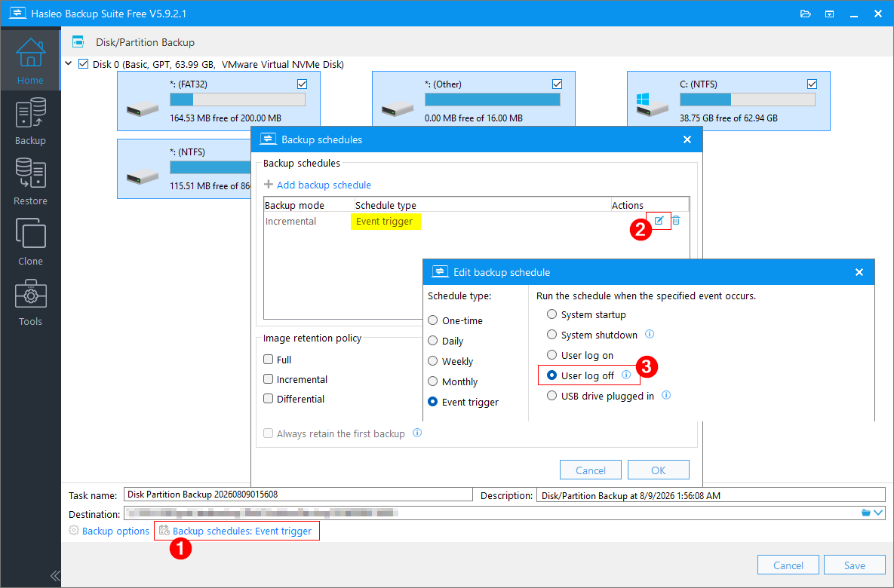Click the Task name input field
894x588 pixels.
pos(298,495)
